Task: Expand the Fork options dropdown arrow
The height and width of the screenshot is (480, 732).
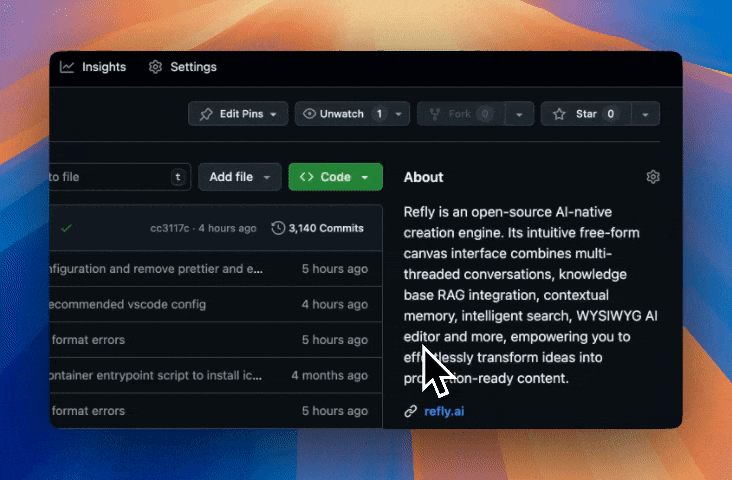Action: (519, 114)
